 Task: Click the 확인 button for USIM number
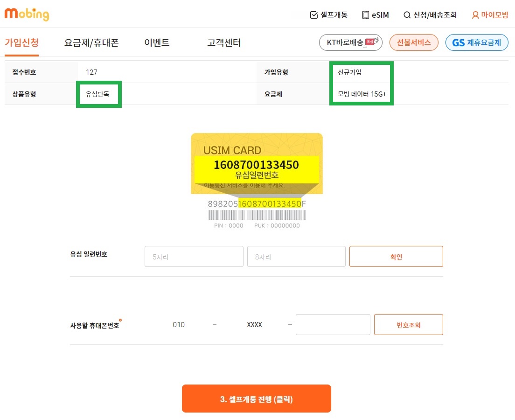[x=396, y=256]
